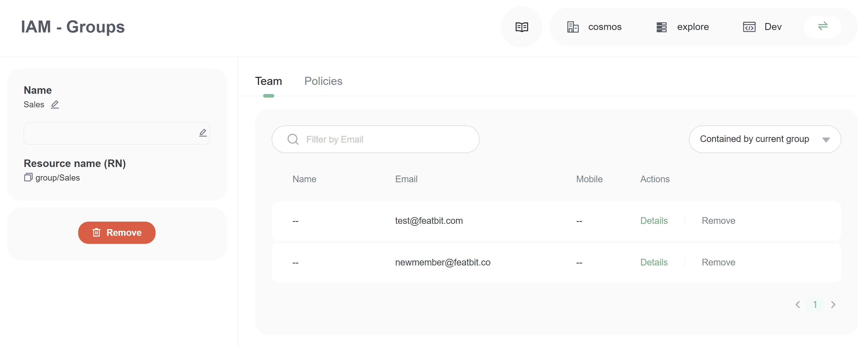
Task: Click the explore project server icon
Action: click(661, 27)
